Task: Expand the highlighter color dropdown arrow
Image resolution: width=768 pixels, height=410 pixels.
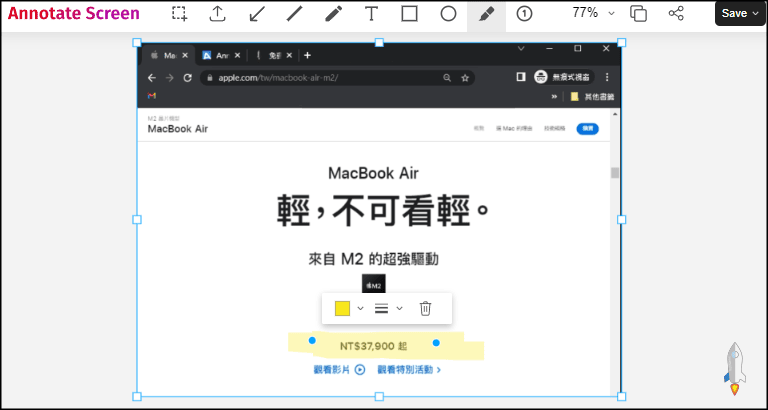Action: (360, 308)
